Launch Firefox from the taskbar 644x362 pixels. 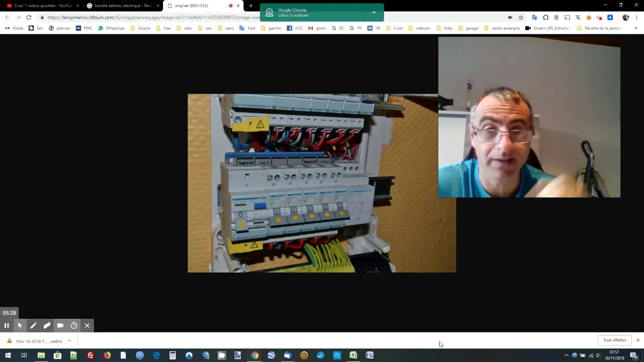click(107, 355)
